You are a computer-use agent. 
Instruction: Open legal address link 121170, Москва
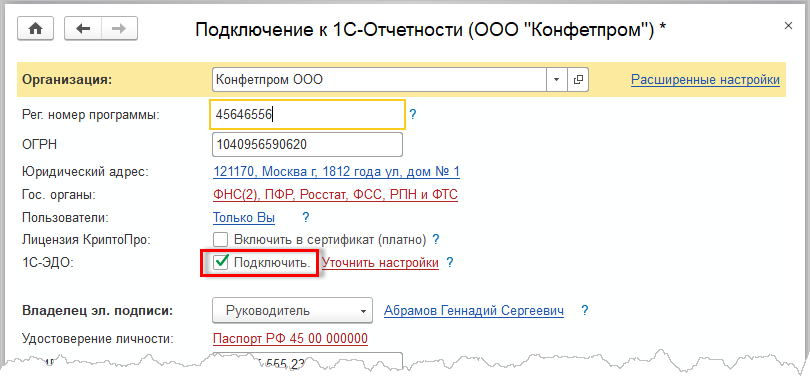[336, 172]
